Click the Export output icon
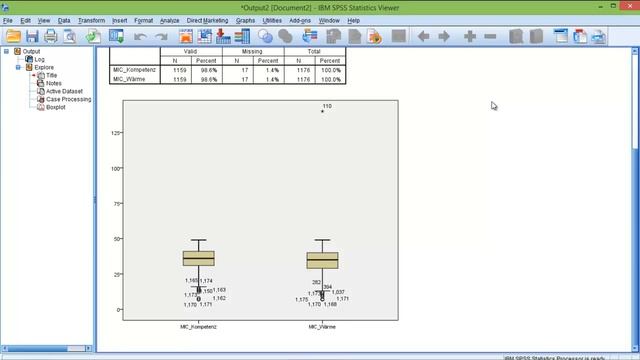 (93, 36)
